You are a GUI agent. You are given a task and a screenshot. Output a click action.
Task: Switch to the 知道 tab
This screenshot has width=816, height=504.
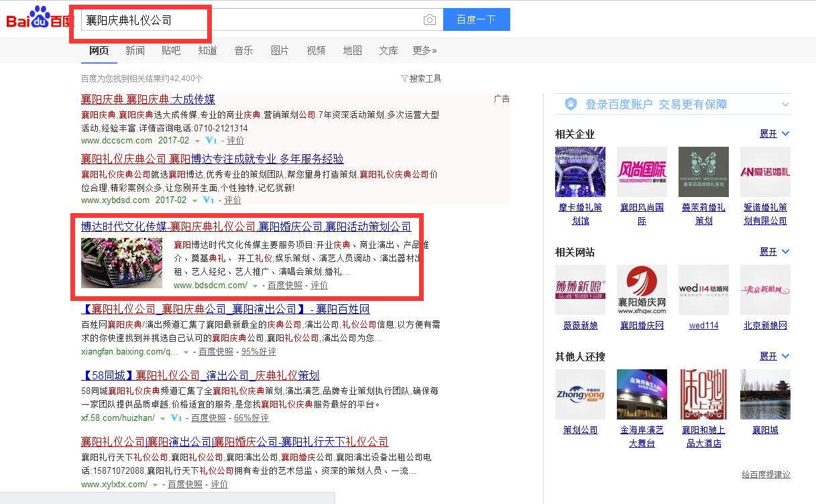point(207,50)
